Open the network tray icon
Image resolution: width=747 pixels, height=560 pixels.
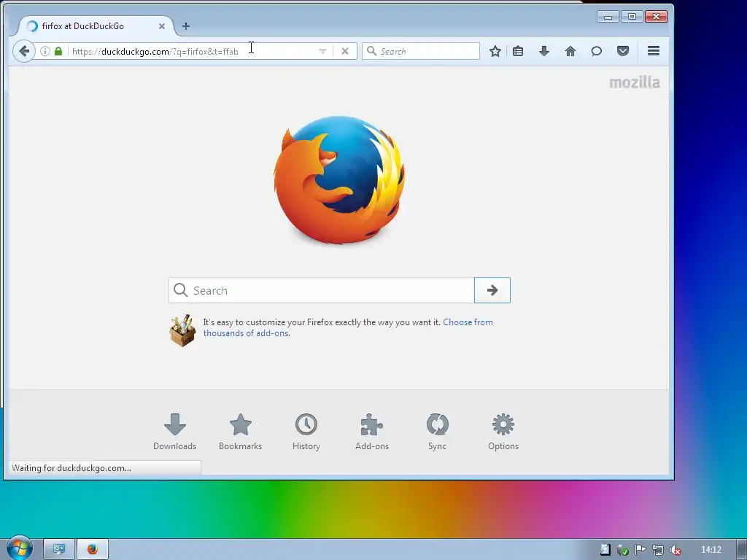coord(658,550)
